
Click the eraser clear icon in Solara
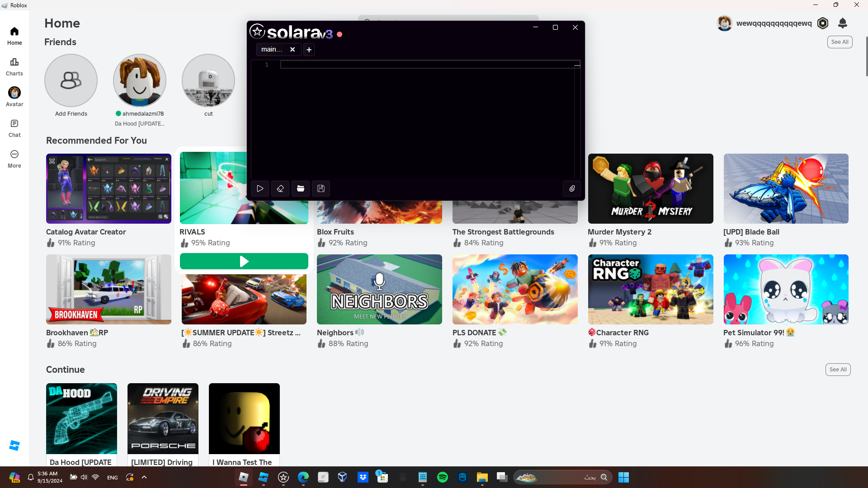coord(280,188)
